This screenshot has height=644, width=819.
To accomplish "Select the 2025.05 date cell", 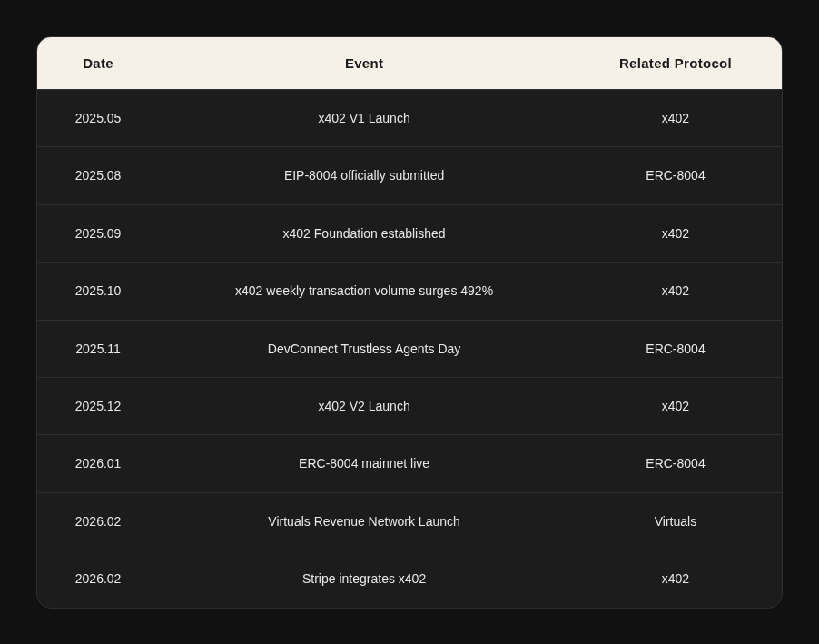I will (98, 118).
